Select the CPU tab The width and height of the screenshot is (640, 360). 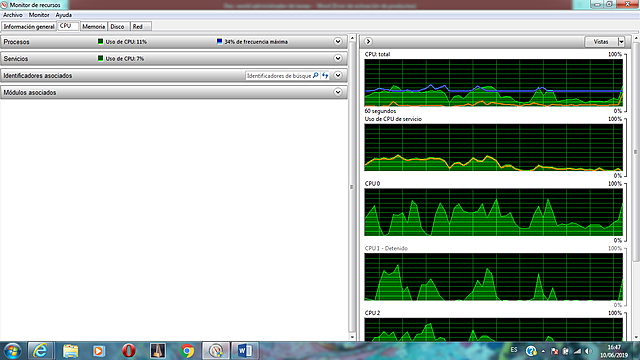click(68, 26)
